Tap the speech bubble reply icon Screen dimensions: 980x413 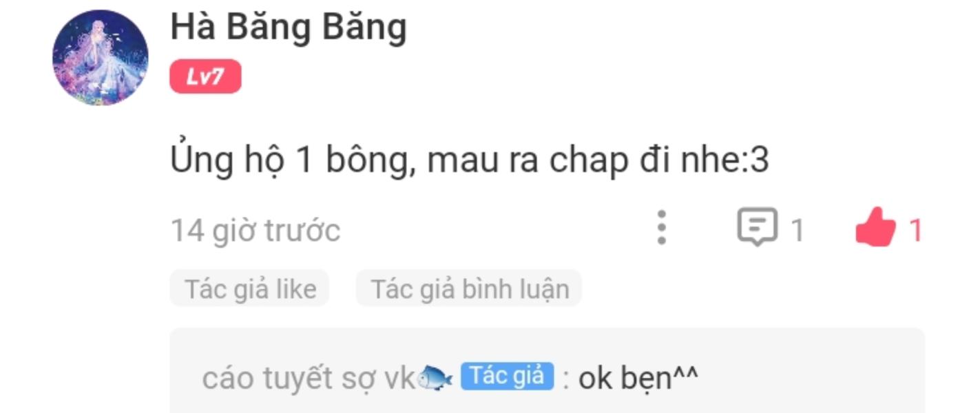click(x=757, y=227)
